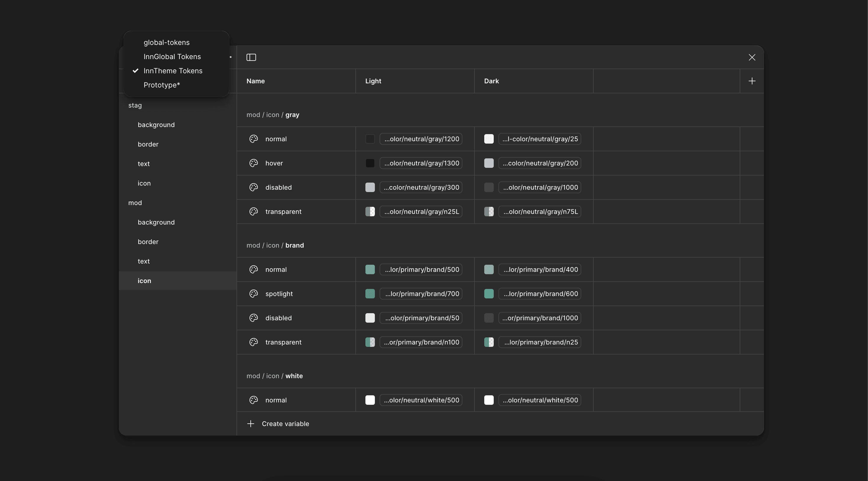Click palette icon of gray transparent row
Image resolution: width=868 pixels, height=481 pixels.
(253, 212)
